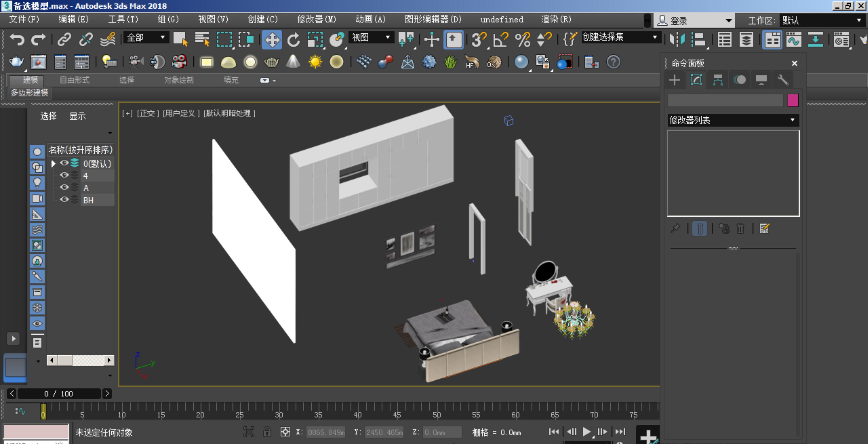
Task: Open the 视图 reference coordinate dropdown
Action: pyautogui.click(x=371, y=37)
